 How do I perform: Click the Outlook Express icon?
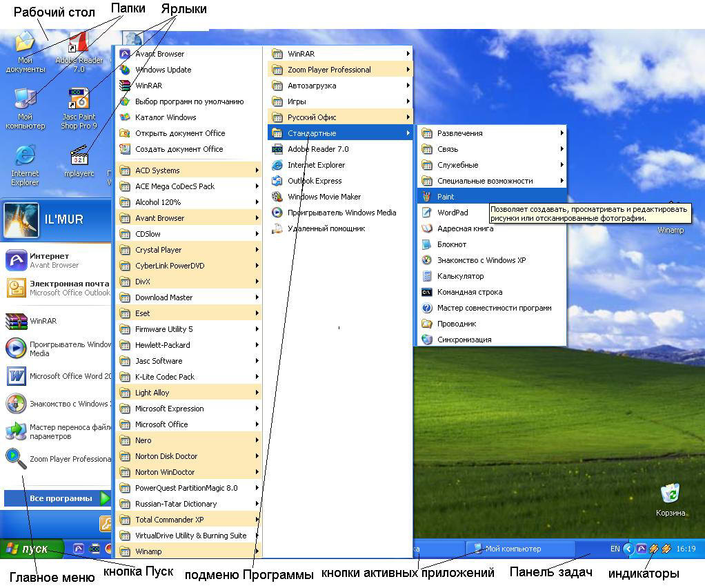tap(277, 181)
